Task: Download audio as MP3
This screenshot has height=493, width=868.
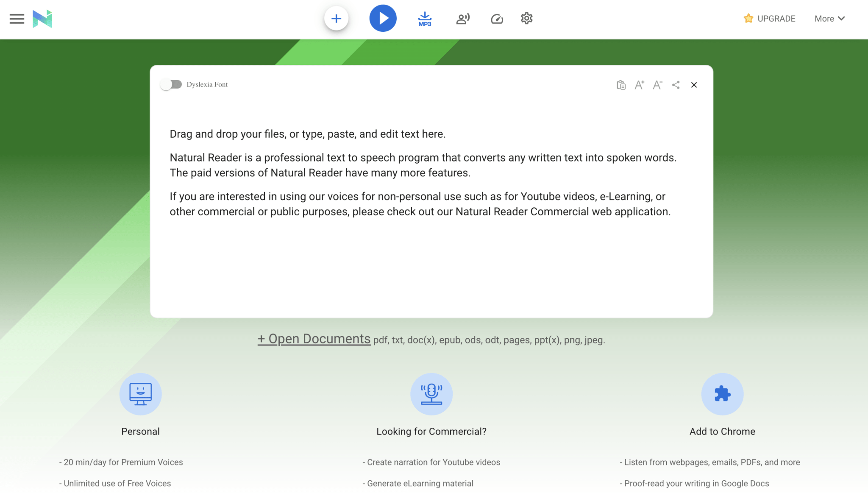Action: click(x=425, y=19)
